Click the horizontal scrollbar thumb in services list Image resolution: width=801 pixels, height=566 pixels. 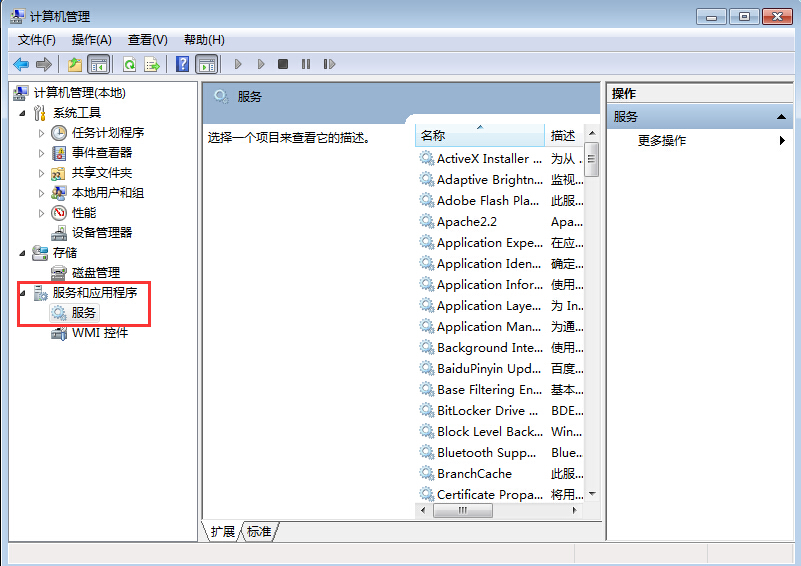[461, 510]
